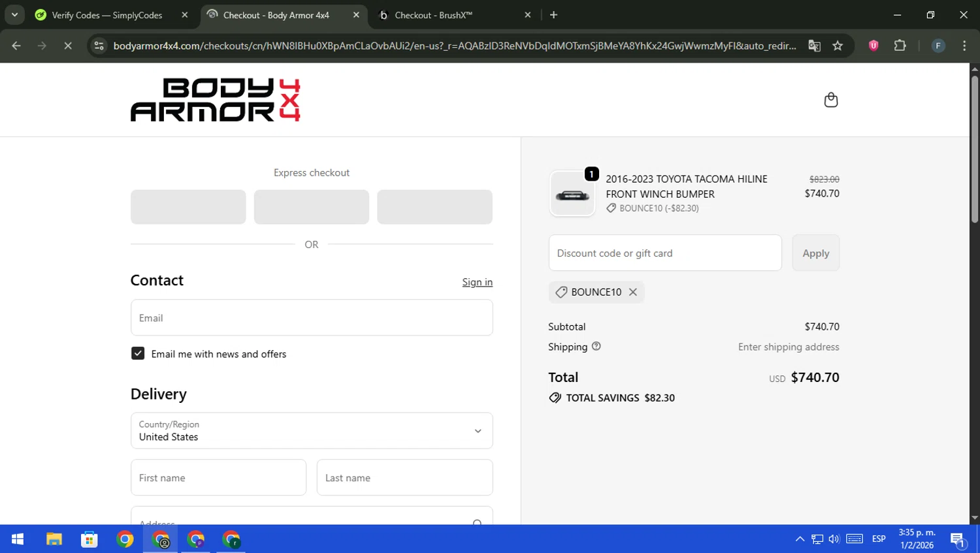Open the tab search dropdown arrow

coord(14,14)
